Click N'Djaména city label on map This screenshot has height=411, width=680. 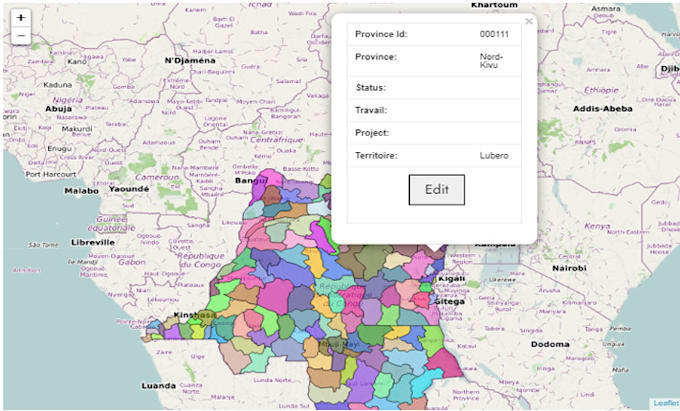click(190, 60)
